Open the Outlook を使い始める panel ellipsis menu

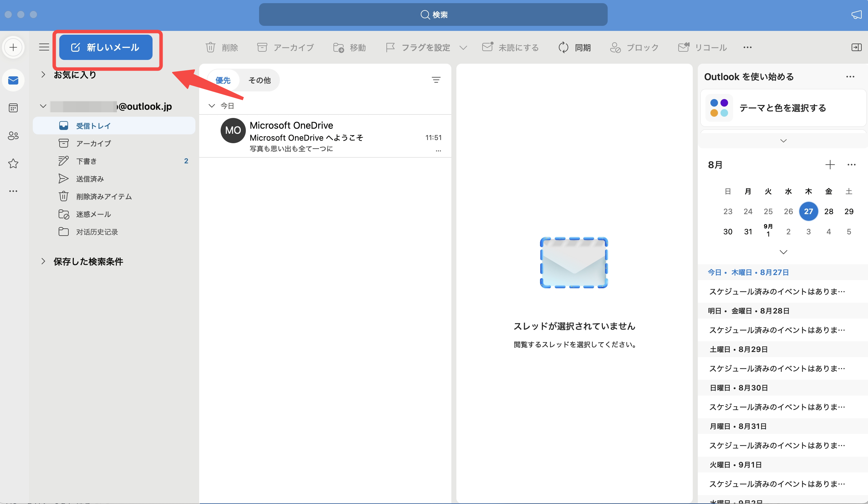click(850, 77)
